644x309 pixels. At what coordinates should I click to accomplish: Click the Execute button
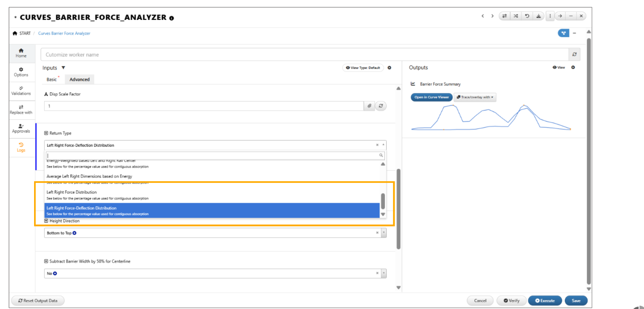pyautogui.click(x=545, y=301)
